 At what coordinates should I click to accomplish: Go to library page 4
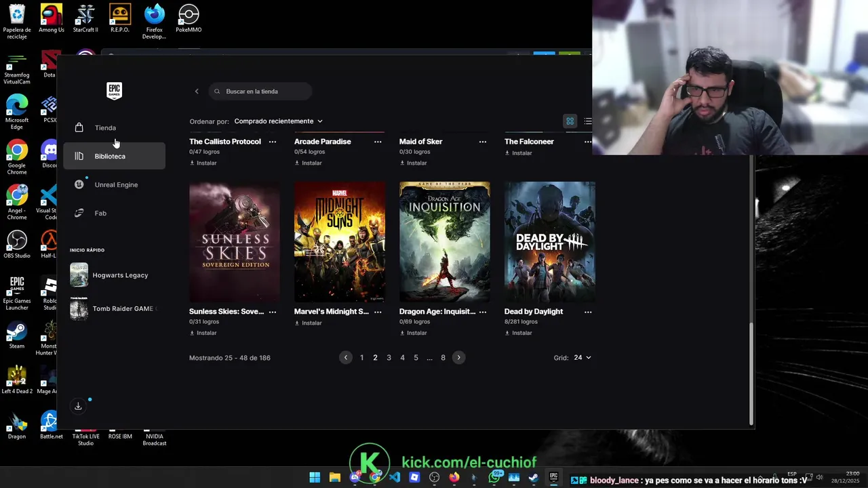point(402,358)
